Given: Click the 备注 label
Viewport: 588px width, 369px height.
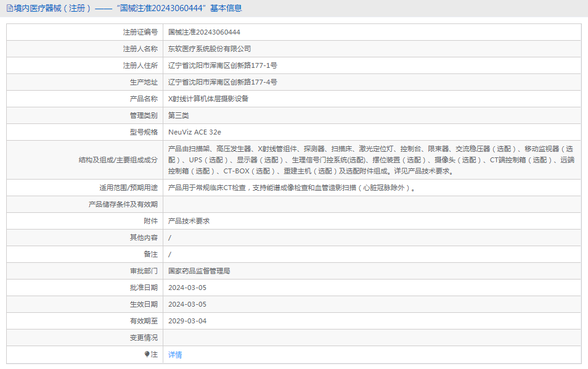Looking at the screenshot, I should (151, 254).
